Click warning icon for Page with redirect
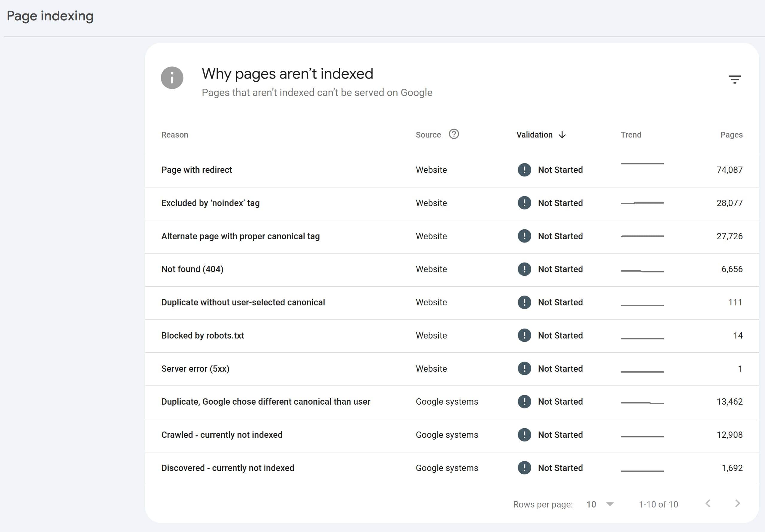765x532 pixels. click(524, 170)
